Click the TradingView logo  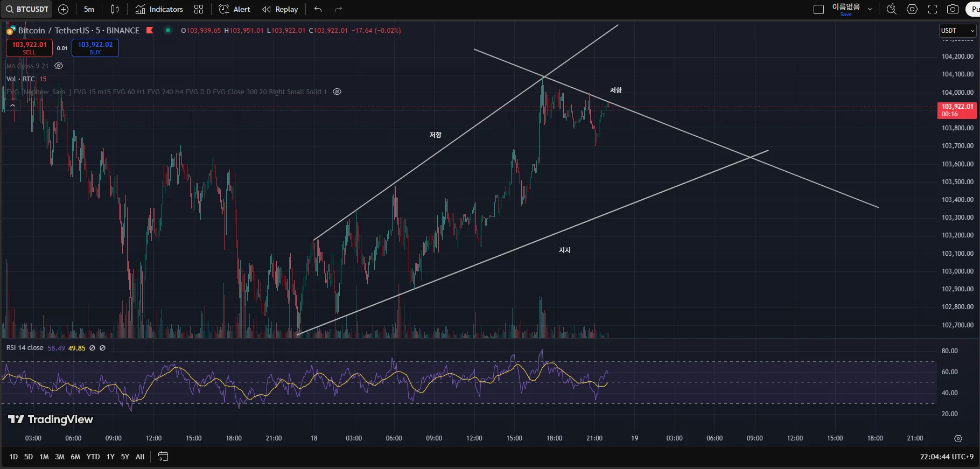(x=51, y=419)
